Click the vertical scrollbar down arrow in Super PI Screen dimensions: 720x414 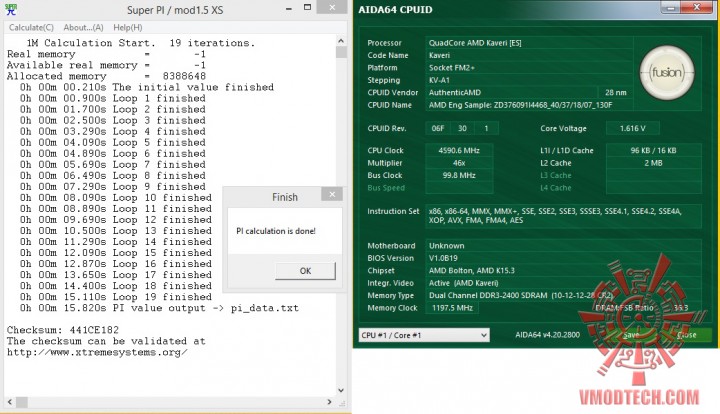click(341, 391)
